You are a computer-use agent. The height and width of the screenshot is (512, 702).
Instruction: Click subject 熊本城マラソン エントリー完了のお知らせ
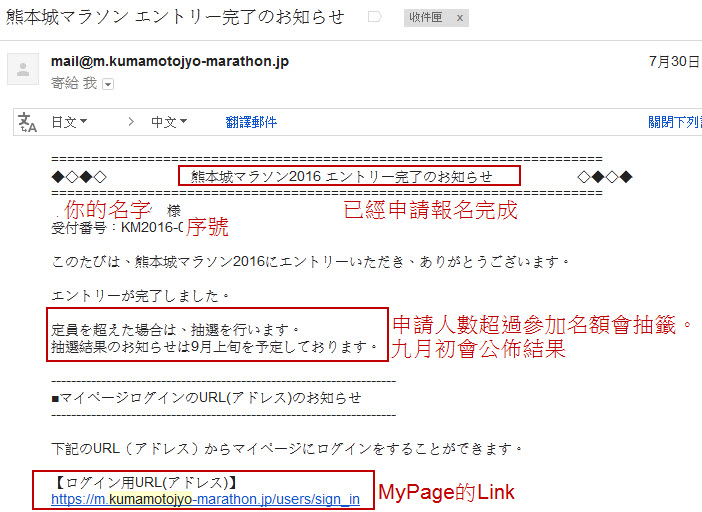click(175, 17)
